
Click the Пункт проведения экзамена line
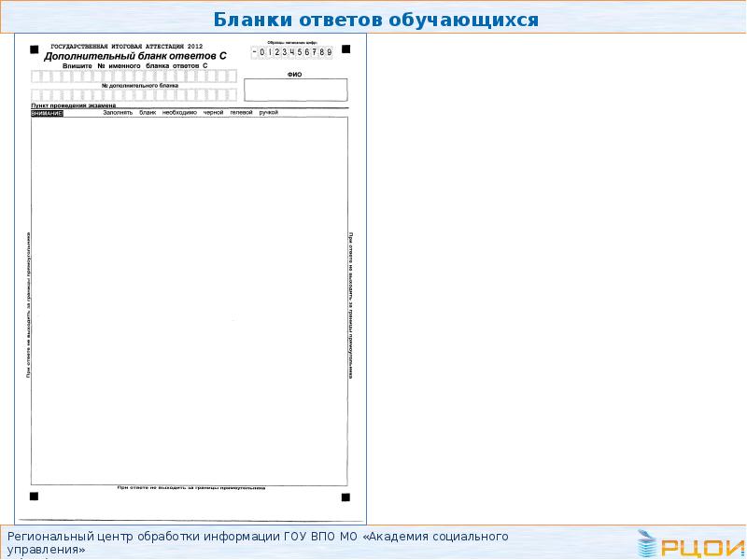coord(73,106)
